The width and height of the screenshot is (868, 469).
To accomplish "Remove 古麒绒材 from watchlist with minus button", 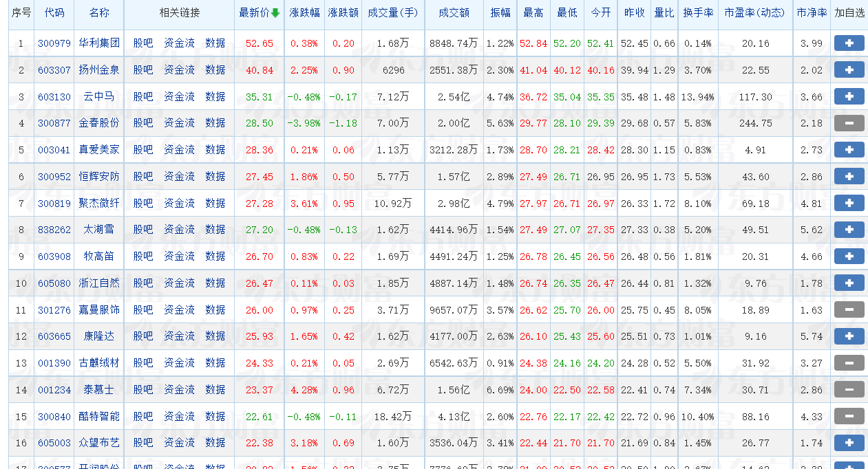I will 849,363.
